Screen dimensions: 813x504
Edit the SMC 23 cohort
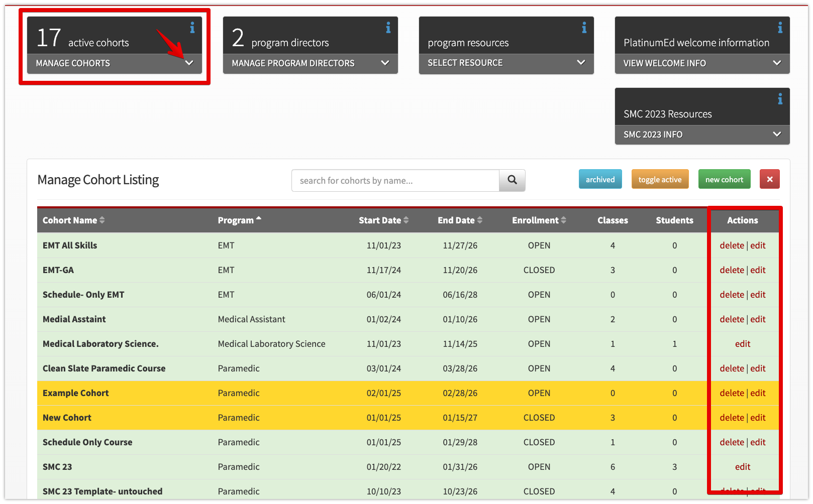point(743,467)
